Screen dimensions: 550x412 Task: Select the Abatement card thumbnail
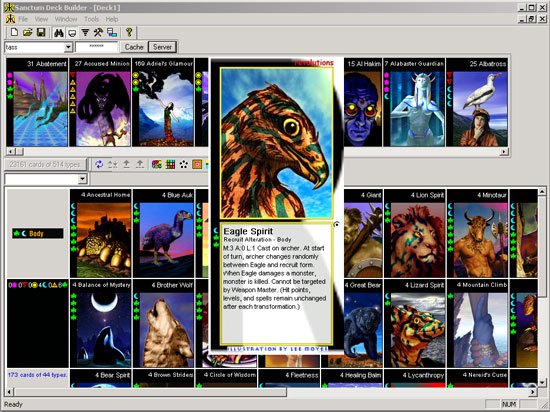point(37,102)
